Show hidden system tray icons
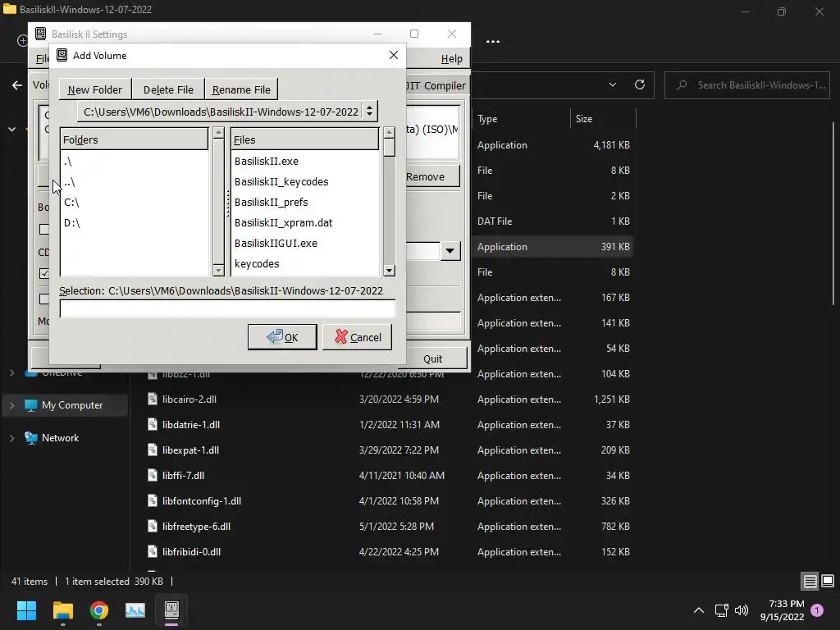This screenshot has height=630, width=840. tap(699, 609)
